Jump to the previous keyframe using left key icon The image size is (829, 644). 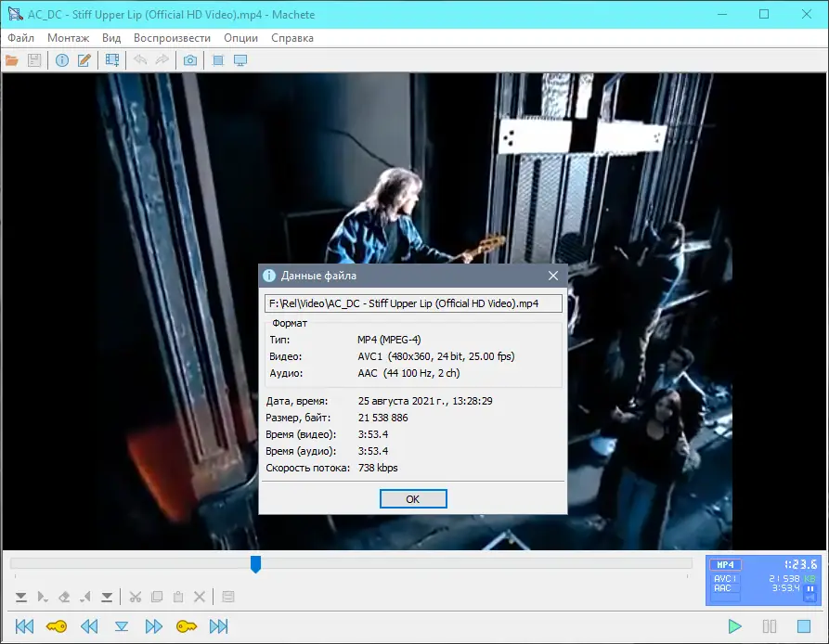tap(57, 626)
